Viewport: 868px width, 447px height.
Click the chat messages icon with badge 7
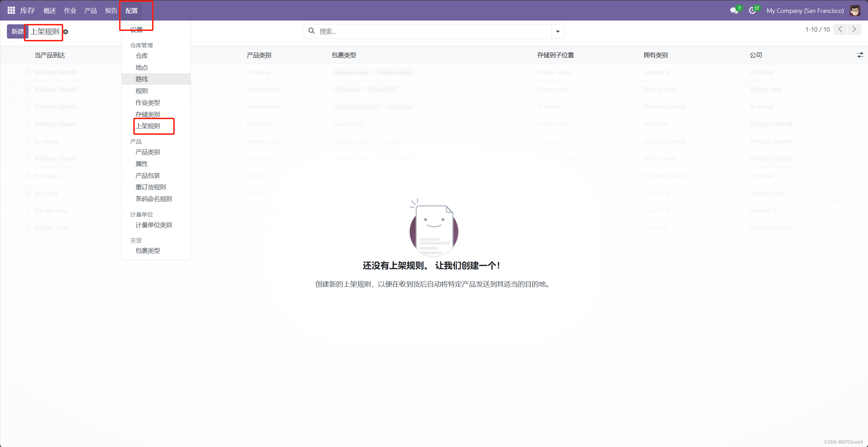point(734,11)
